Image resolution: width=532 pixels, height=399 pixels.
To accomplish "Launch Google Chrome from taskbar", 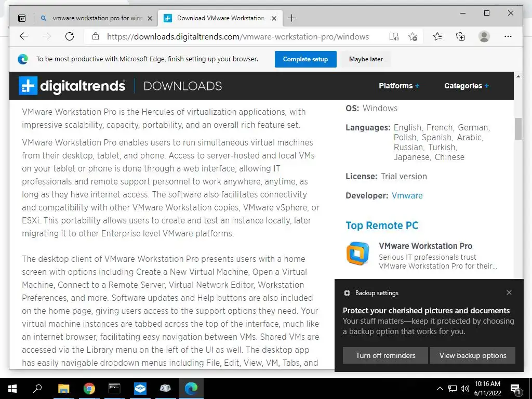I will pos(89,389).
